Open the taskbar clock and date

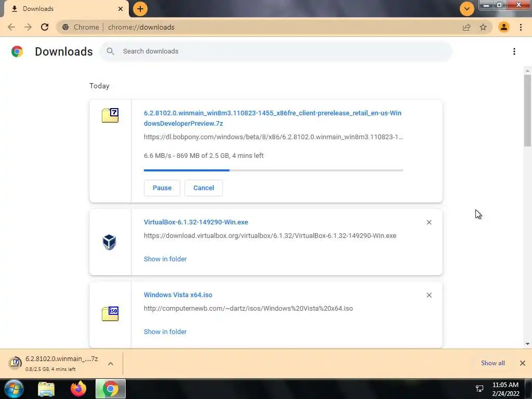(x=506, y=389)
